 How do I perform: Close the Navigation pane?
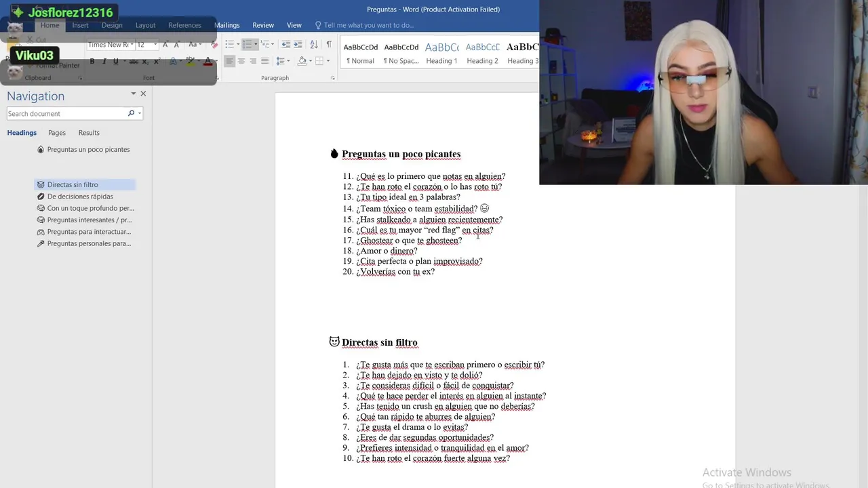[x=143, y=94]
